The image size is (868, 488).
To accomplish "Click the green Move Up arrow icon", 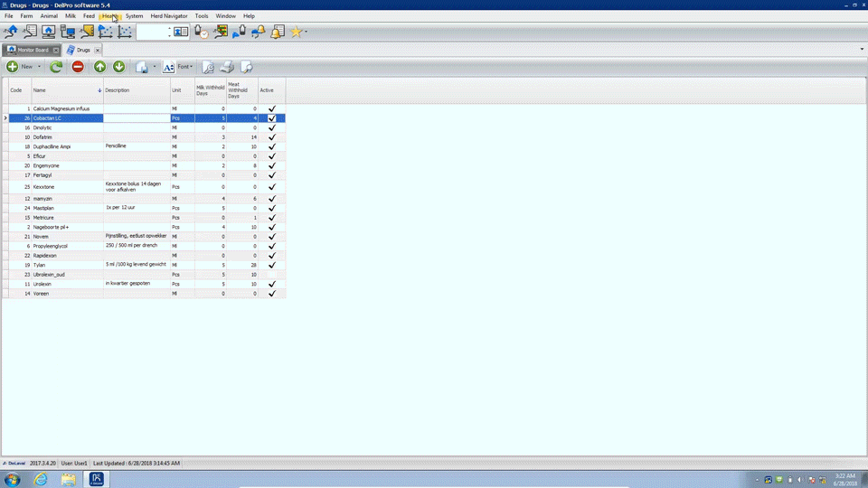I will [99, 67].
